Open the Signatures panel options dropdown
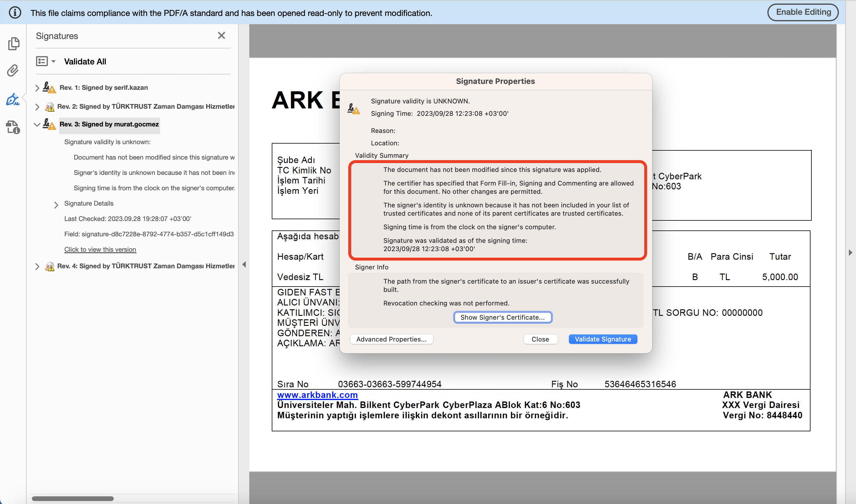The width and height of the screenshot is (856, 504). click(45, 61)
